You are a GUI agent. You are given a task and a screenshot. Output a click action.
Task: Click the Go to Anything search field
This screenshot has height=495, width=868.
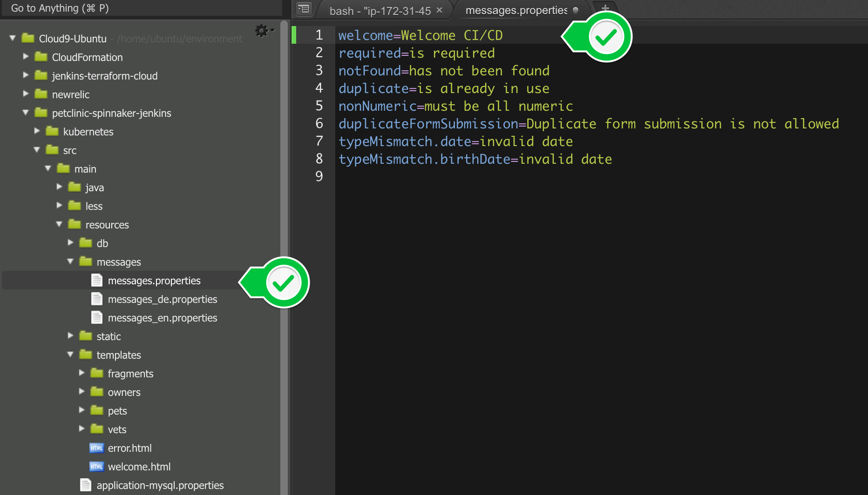coord(140,8)
